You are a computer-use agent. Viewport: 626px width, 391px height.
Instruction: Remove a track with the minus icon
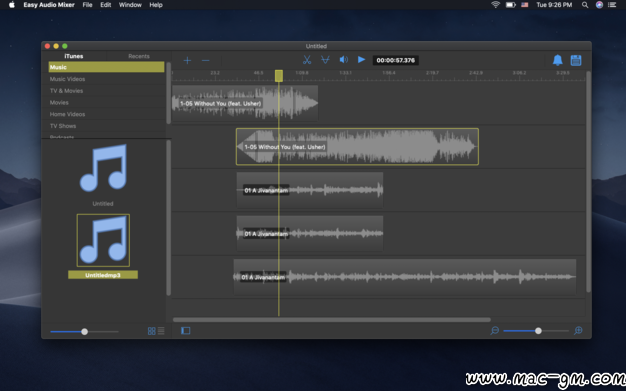click(x=206, y=60)
